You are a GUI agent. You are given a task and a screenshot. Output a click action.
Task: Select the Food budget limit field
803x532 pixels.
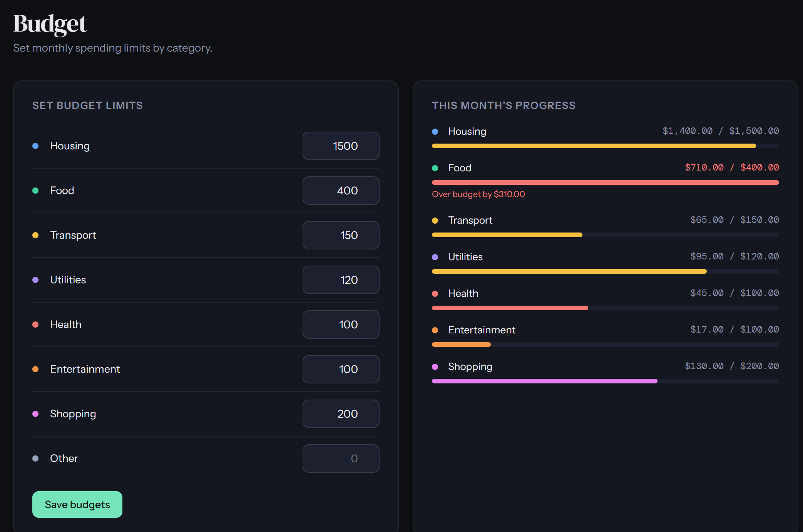click(x=341, y=191)
